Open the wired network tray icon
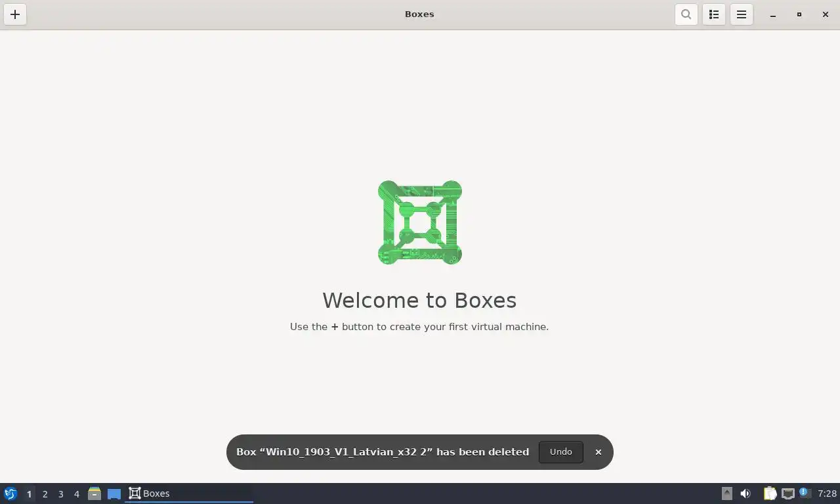This screenshot has height=504, width=840. point(788,493)
